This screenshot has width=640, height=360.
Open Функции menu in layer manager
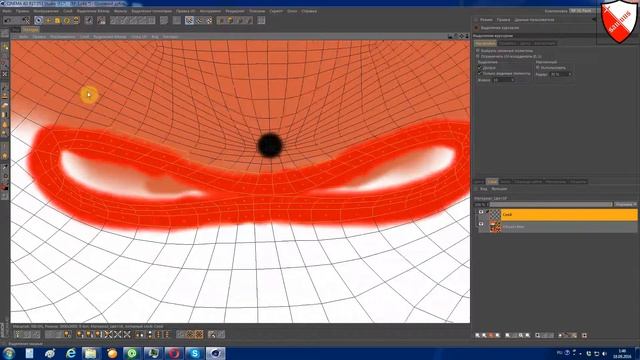499,189
